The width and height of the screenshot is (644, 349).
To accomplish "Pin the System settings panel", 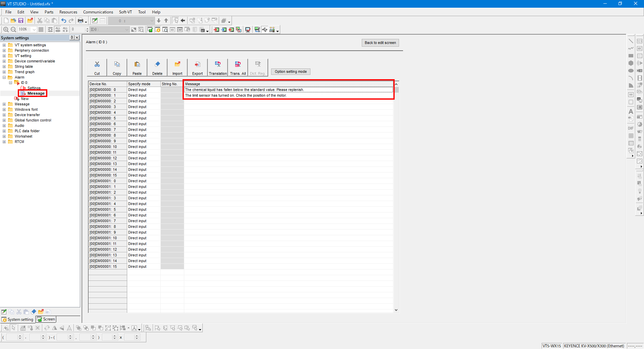I will [72, 38].
